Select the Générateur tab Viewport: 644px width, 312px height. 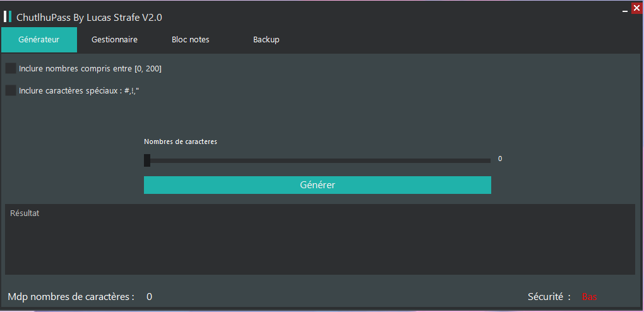click(x=39, y=40)
